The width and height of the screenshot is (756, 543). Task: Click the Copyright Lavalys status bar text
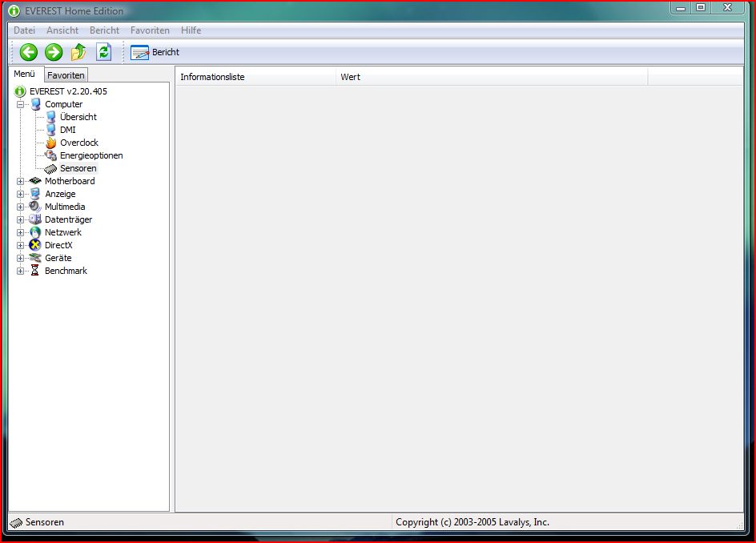[472, 522]
